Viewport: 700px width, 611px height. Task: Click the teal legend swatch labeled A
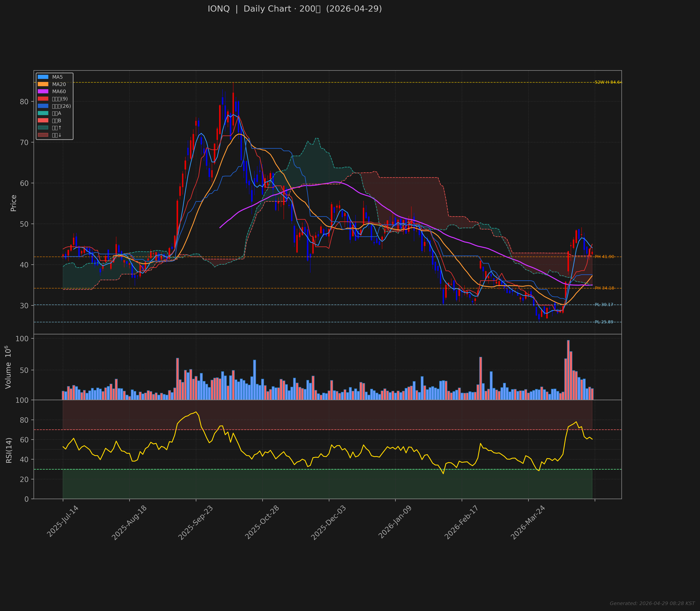(43, 113)
